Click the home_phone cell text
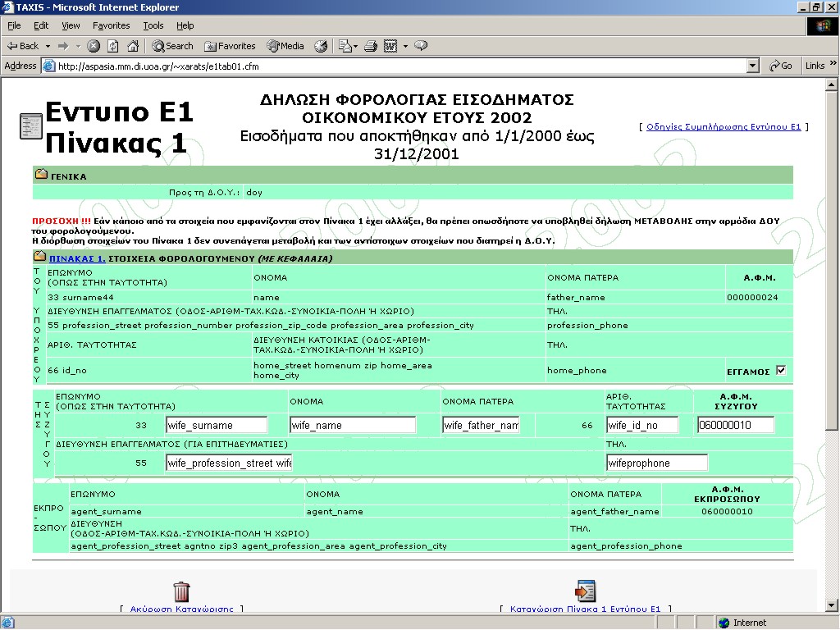840x630 pixels. click(x=577, y=371)
